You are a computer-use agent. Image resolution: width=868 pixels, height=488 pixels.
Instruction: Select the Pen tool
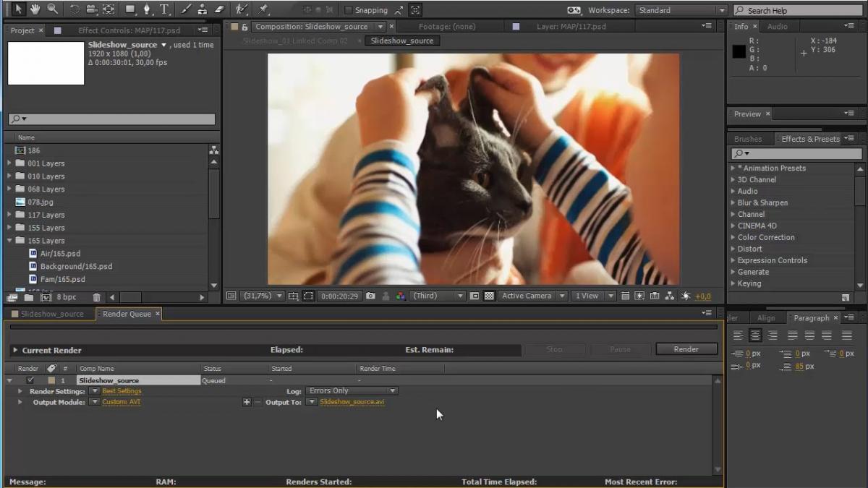click(148, 9)
